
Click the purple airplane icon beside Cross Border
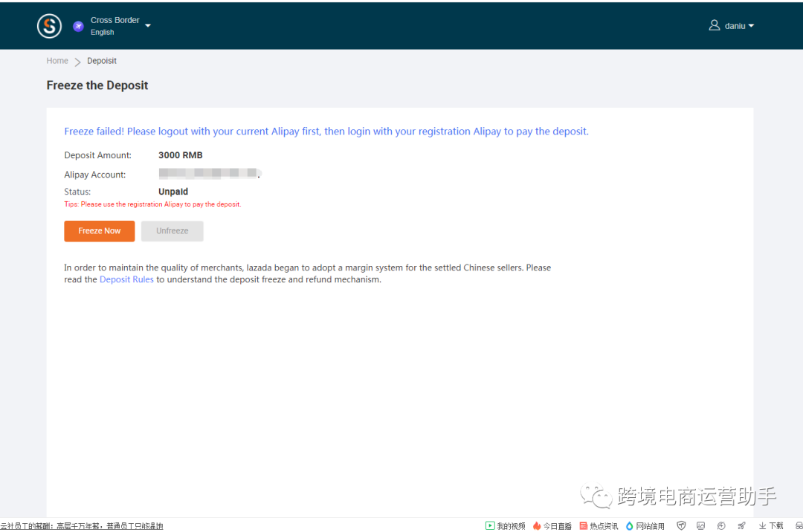pyautogui.click(x=78, y=26)
